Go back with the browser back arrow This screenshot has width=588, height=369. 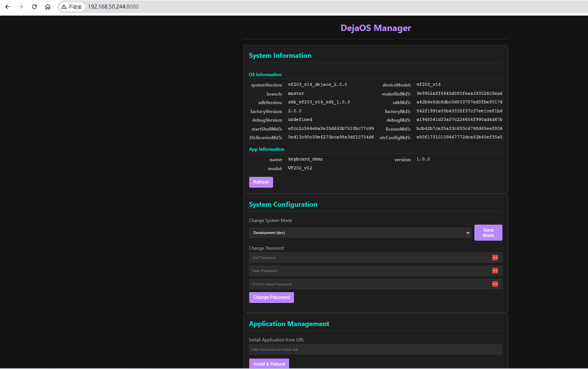click(x=7, y=7)
